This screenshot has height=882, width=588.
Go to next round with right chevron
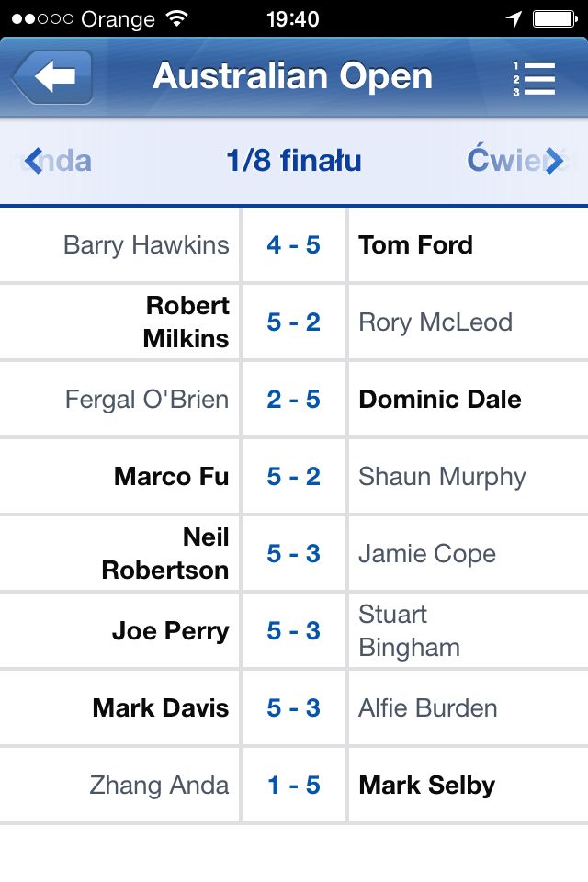click(554, 161)
